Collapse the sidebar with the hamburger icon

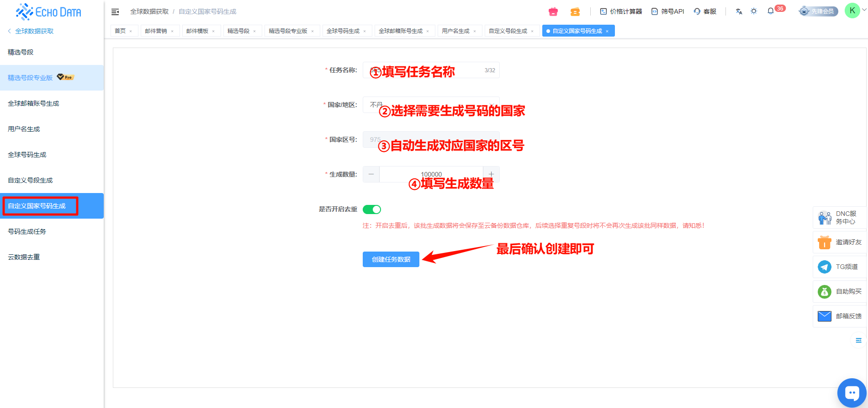[x=115, y=12]
